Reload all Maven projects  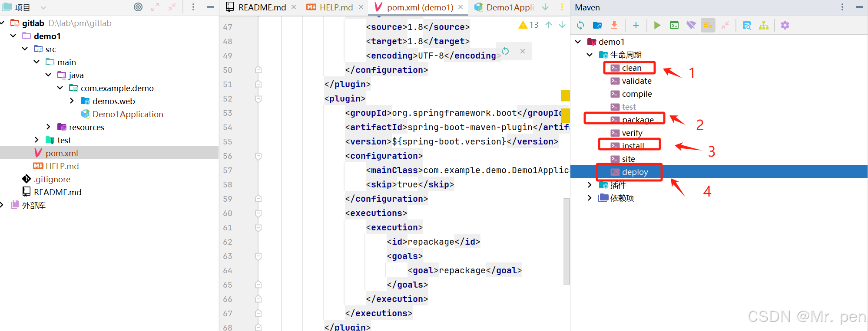pos(580,25)
